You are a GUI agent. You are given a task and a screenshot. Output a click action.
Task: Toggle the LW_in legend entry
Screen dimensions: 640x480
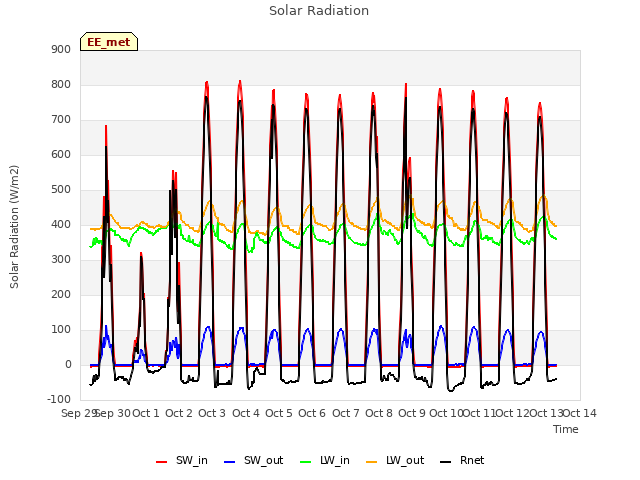(325, 460)
